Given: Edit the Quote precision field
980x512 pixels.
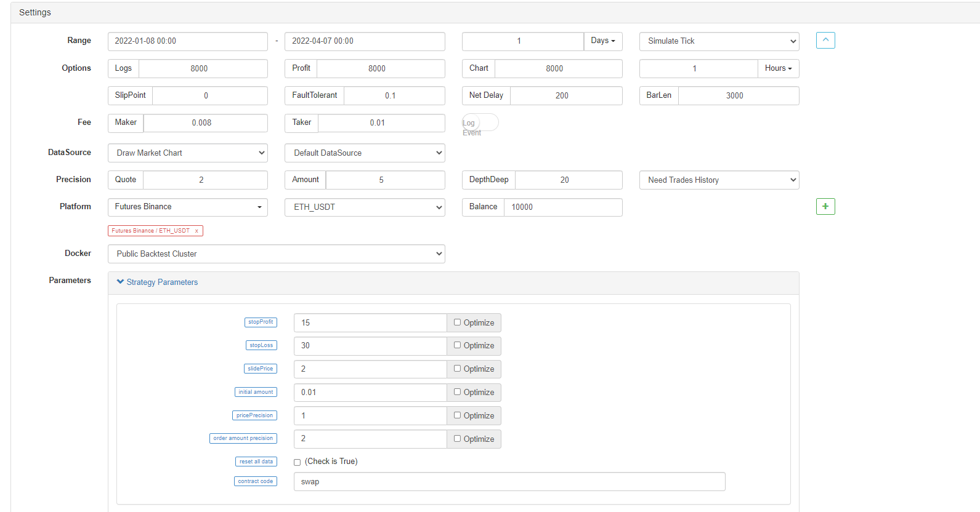Looking at the screenshot, I should [205, 180].
